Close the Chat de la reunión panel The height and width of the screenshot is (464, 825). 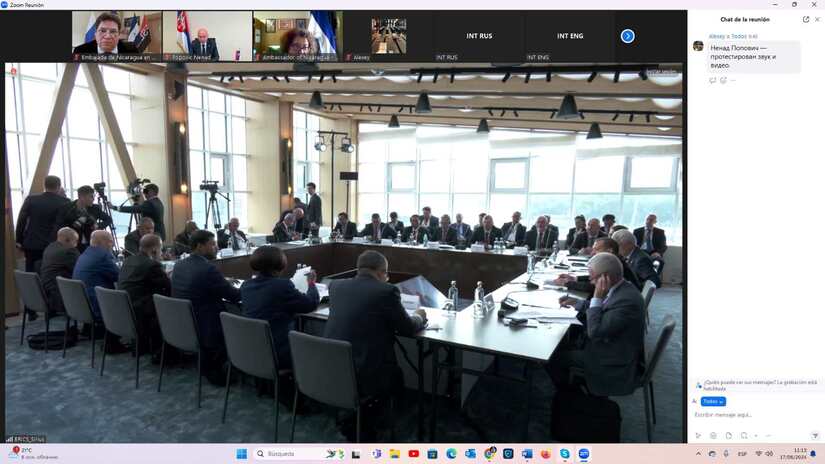[818, 19]
